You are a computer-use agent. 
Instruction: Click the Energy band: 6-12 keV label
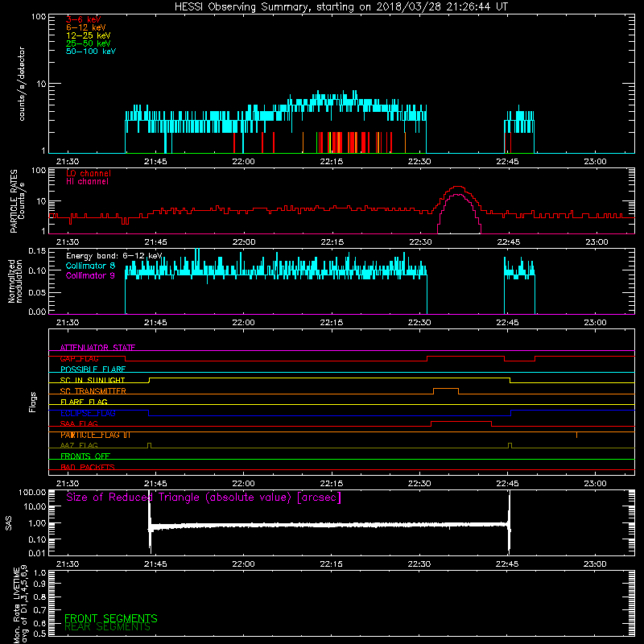point(114,256)
